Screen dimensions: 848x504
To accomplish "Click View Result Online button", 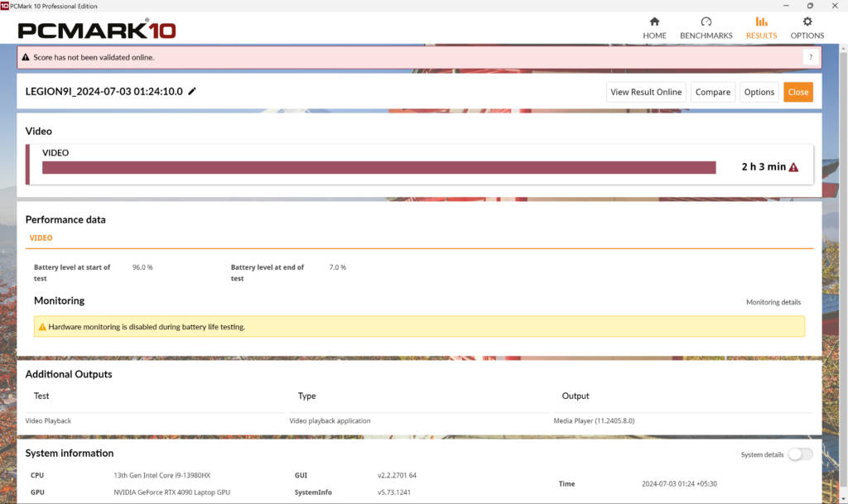I will coord(646,92).
